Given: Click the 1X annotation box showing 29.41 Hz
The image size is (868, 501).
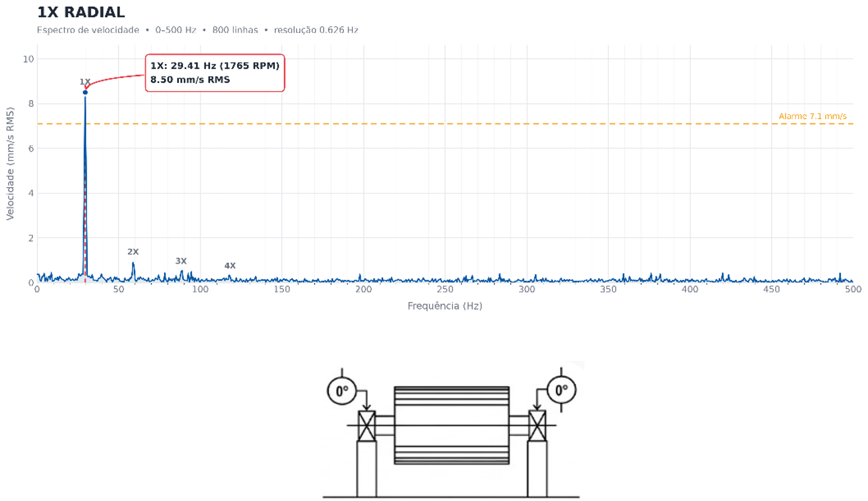Looking at the screenshot, I should pos(215,73).
